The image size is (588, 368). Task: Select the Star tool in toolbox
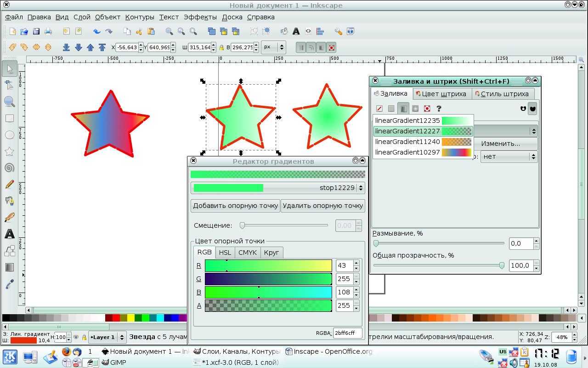click(x=9, y=151)
